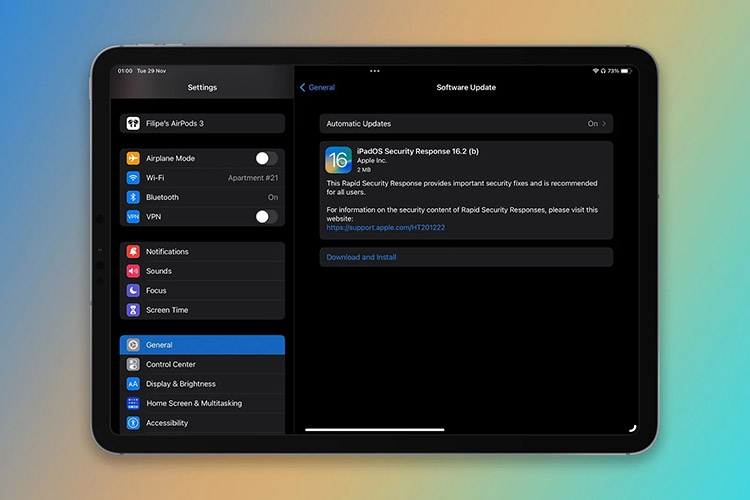
Task: Tap the Display & Brightness AA icon
Action: (133, 384)
